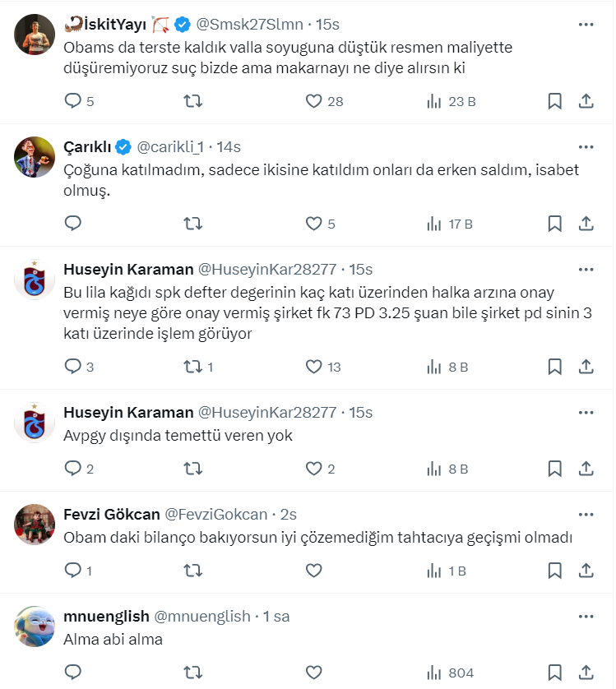Like Çarıklı's tweet about katılmadım
This screenshot has height=689, width=616.
[313, 223]
